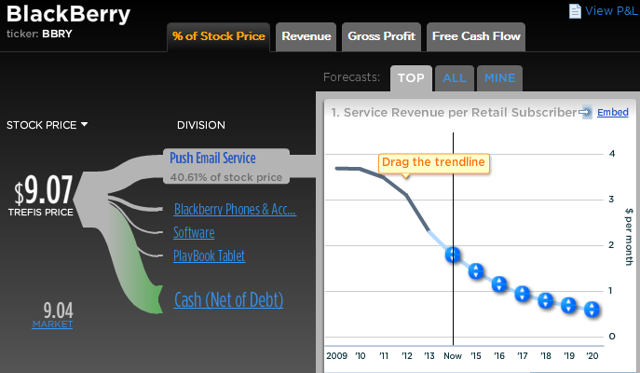This screenshot has height=373, width=640.
Task: Open the Blackberry Phones & Acc... division link
Action: (235, 209)
